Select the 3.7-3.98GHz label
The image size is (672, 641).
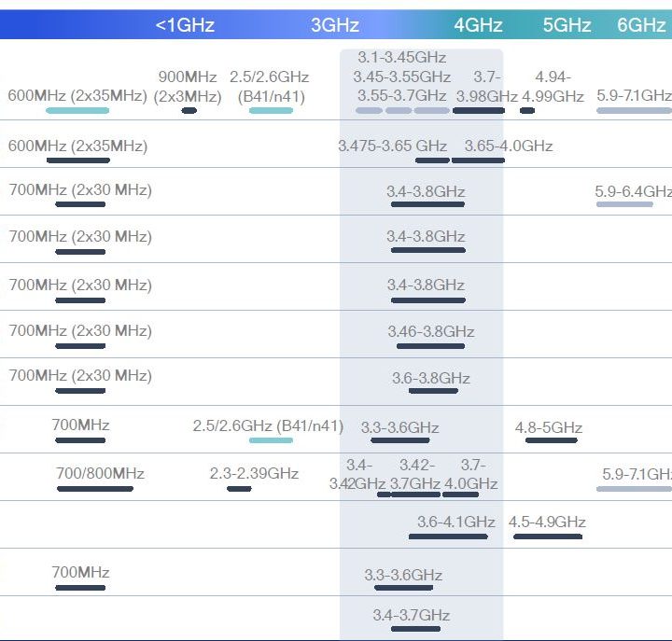[x=487, y=87]
